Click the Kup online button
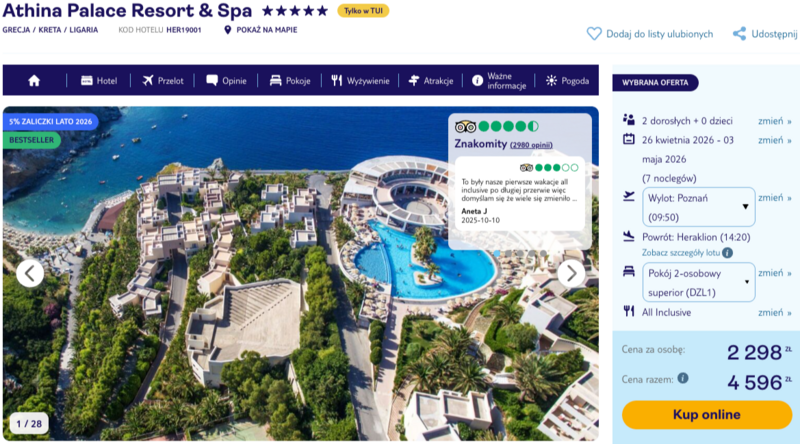800x444 pixels. [x=707, y=414]
